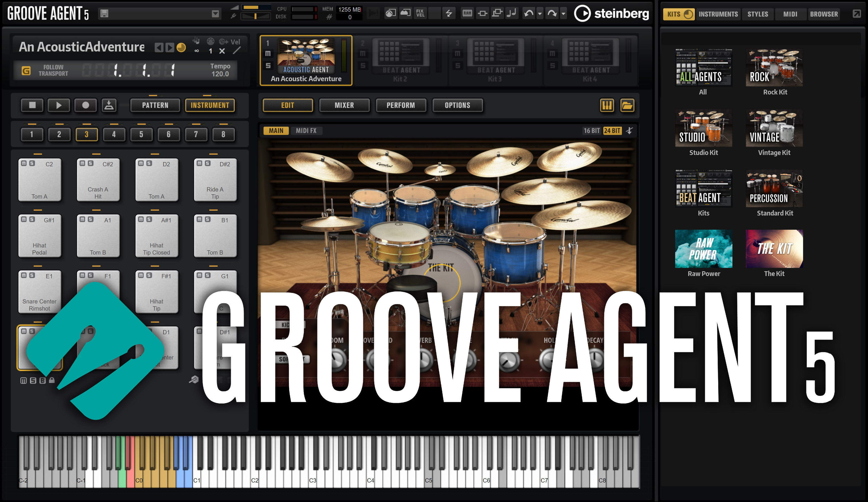Viewport: 868px width, 502px height.
Task: Open the BROWSER tab
Action: point(824,14)
